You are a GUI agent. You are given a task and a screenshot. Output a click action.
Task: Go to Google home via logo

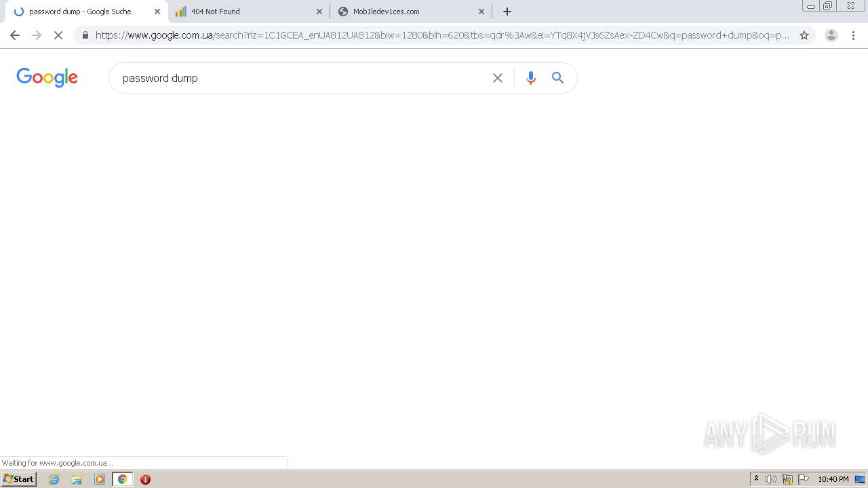(x=47, y=77)
